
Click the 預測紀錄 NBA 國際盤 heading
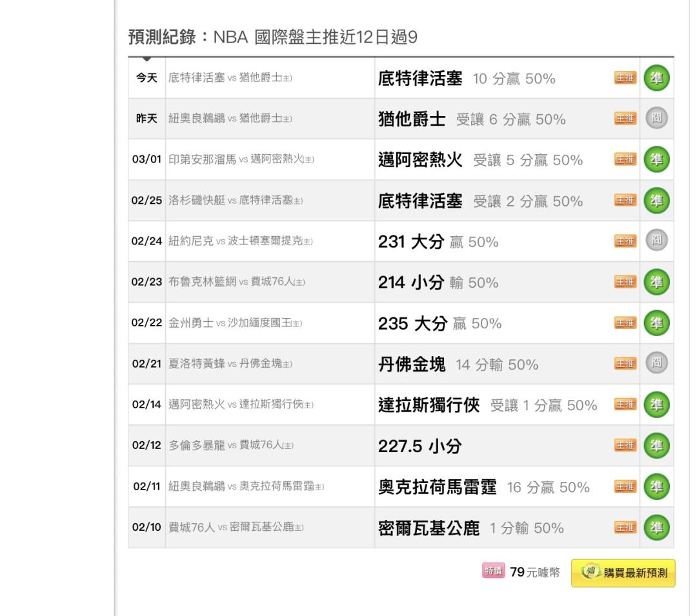click(x=273, y=37)
